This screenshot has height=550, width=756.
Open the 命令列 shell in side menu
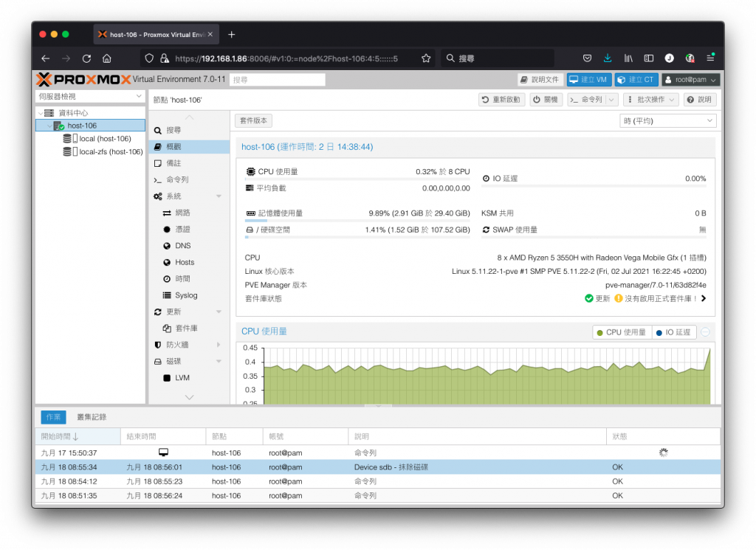(189, 179)
